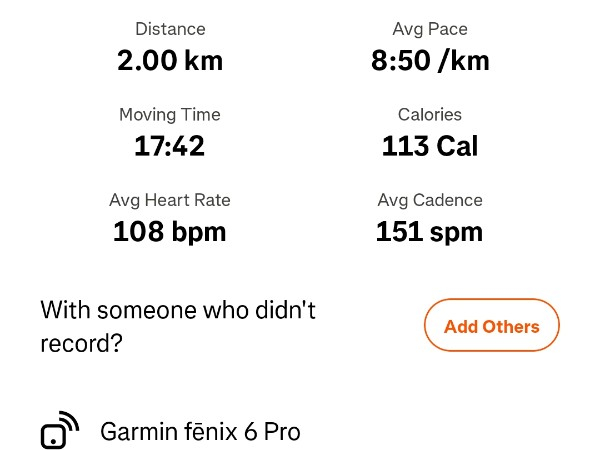Tap the 'With someone who didn't' text line
The height and width of the screenshot is (450, 600).
178,310
